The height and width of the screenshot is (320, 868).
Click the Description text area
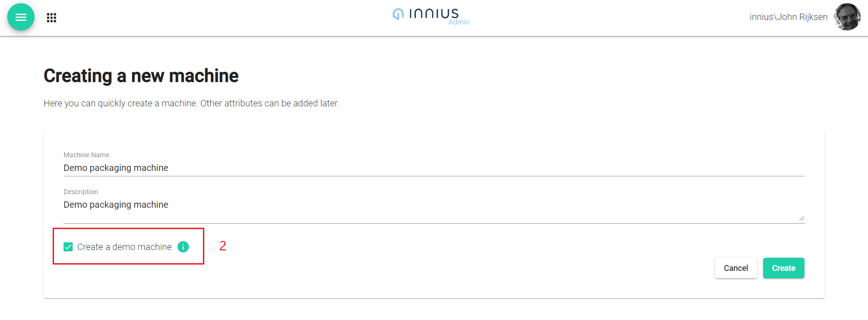click(x=434, y=207)
